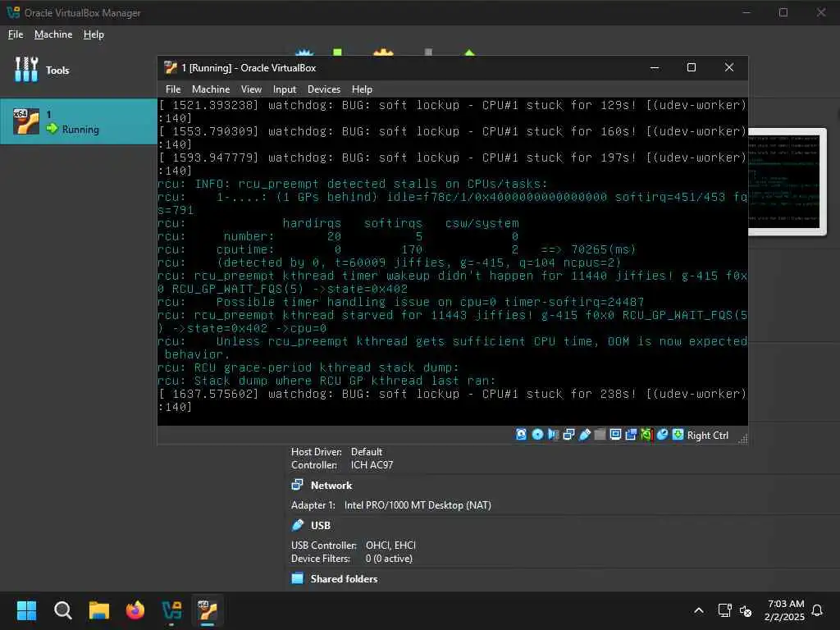
Task: Click 'ICH AC97' controller value
Action: pyautogui.click(x=372, y=465)
